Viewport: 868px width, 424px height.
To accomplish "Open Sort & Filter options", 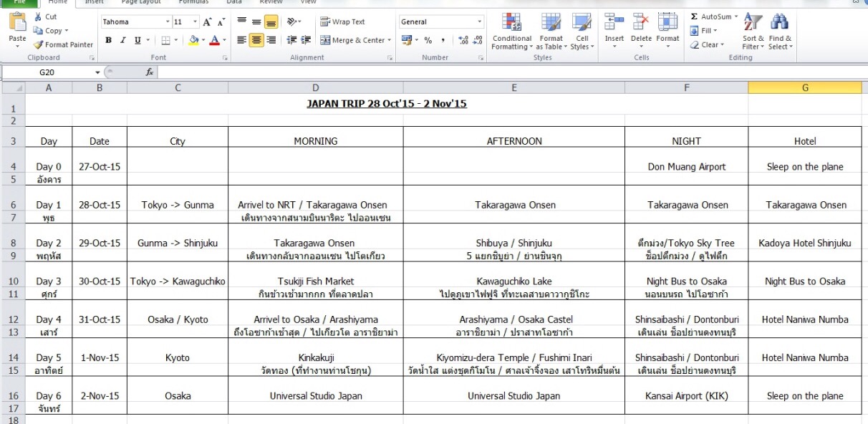I will tap(753, 32).
